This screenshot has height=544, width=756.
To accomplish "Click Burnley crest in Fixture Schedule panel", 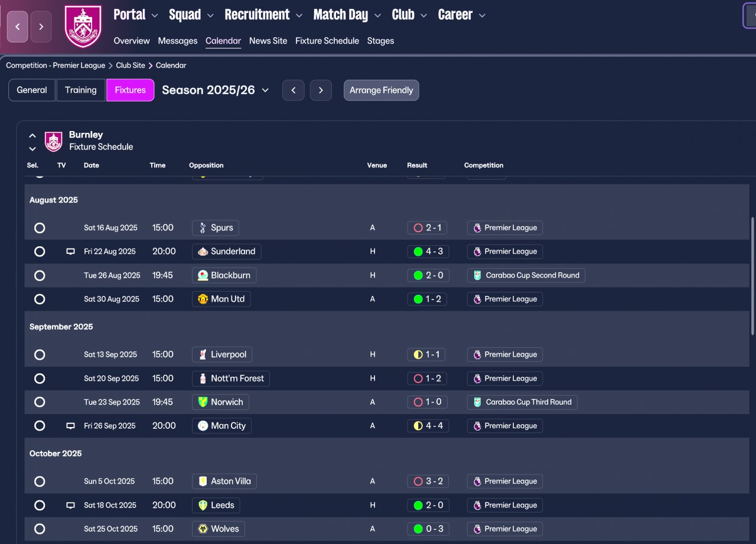I will point(54,141).
